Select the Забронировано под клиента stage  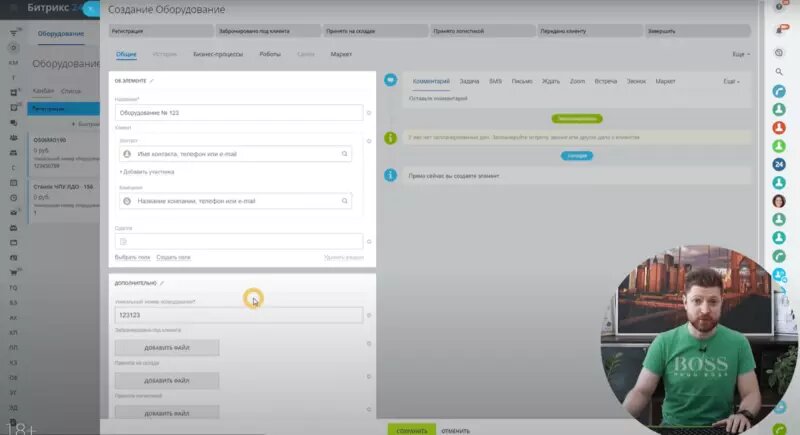coord(268,31)
